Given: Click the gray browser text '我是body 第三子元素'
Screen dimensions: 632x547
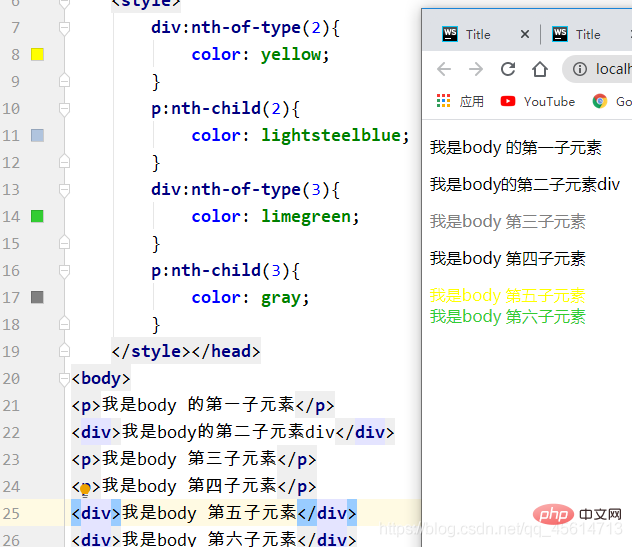Looking at the screenshot, I should 507,222.
